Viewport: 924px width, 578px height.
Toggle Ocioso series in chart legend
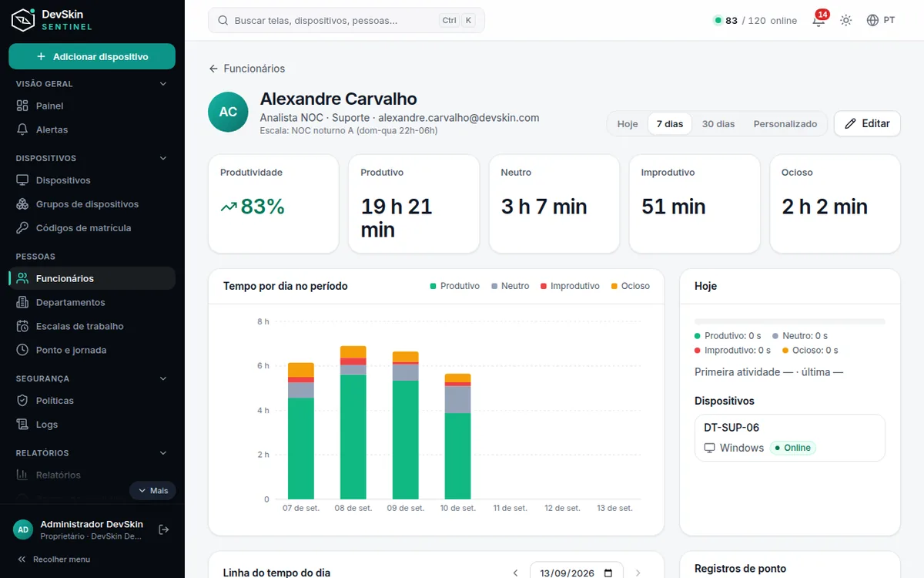tap(630, 286)
